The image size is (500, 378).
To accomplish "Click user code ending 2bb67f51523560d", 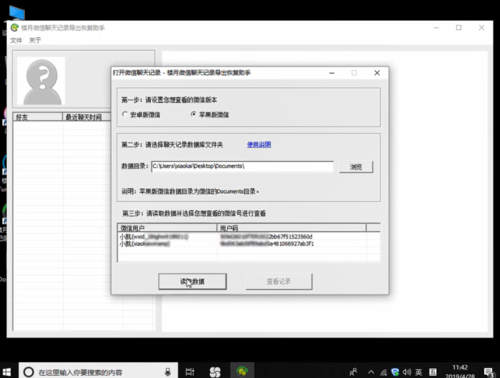I will point(266,237).
